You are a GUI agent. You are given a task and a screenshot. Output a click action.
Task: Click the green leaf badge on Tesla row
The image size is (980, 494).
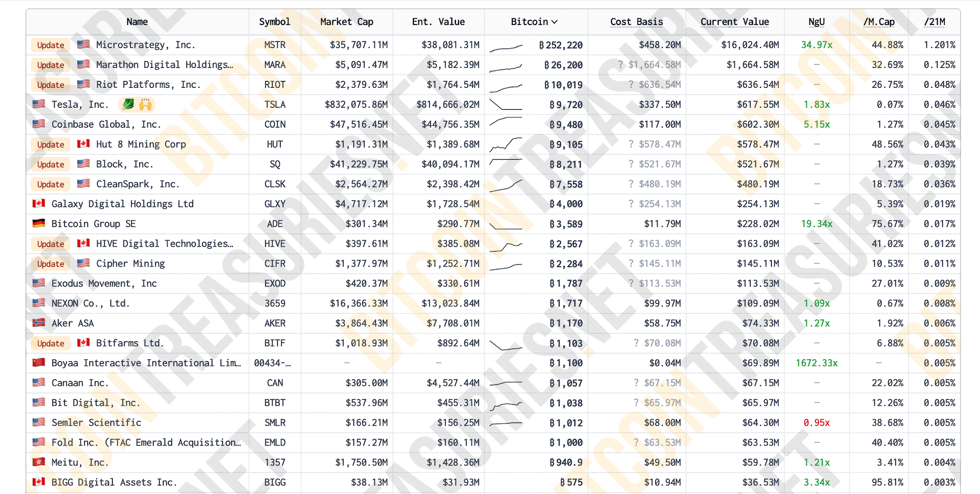129,104
